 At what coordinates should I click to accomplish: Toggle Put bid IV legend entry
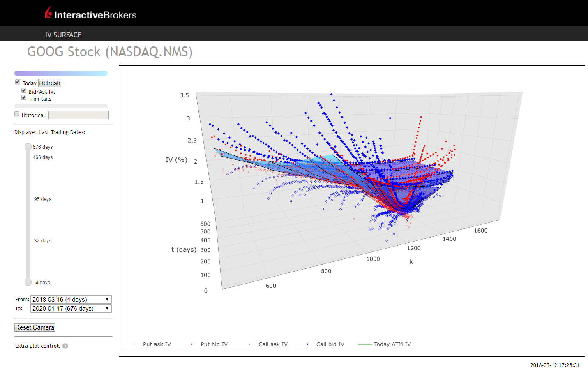click(209, 344)
